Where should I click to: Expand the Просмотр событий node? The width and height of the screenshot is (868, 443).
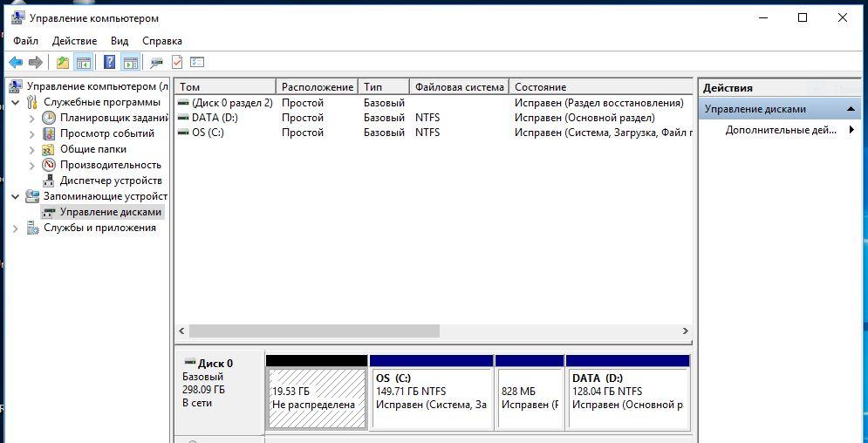pyautogui.click(x=32, y=133)
